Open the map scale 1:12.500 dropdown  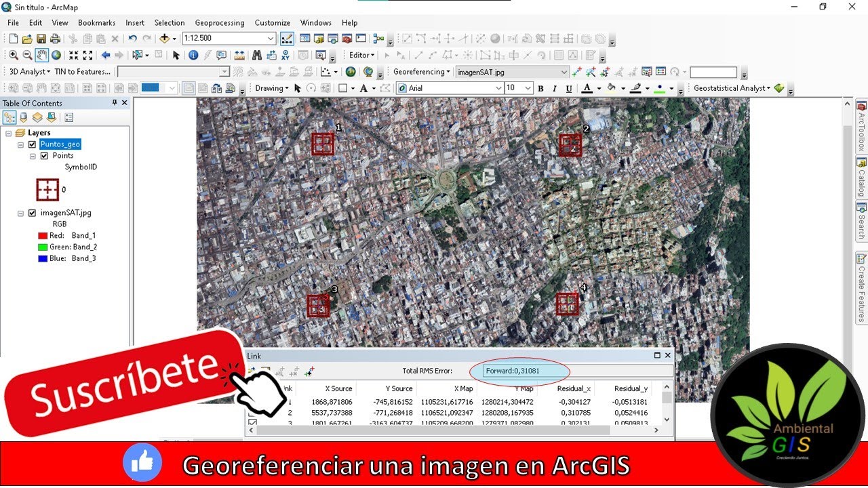271,39
